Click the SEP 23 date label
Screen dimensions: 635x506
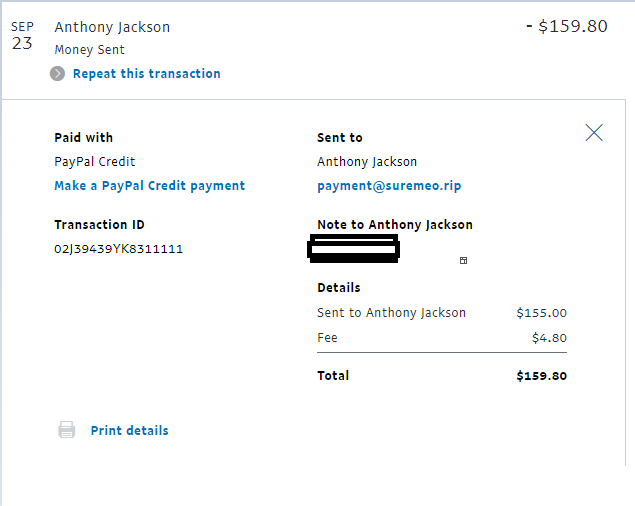(22, 36)
